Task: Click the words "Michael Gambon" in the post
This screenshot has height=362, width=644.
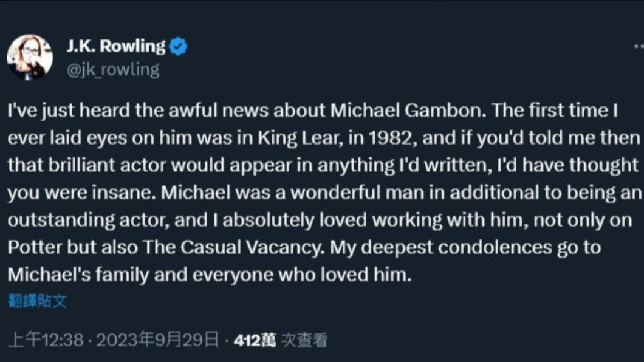Action: coord(408,110)
